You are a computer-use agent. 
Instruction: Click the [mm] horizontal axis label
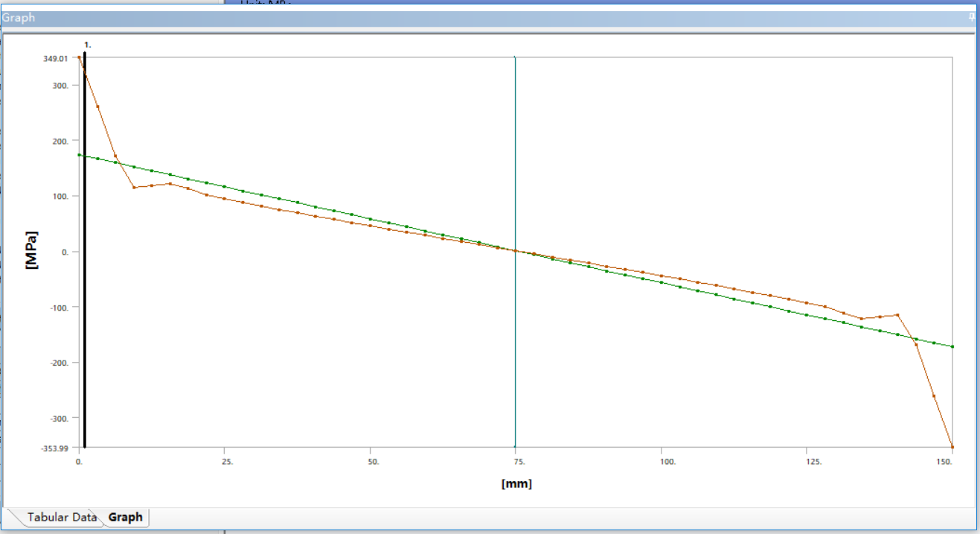point(516,483)
